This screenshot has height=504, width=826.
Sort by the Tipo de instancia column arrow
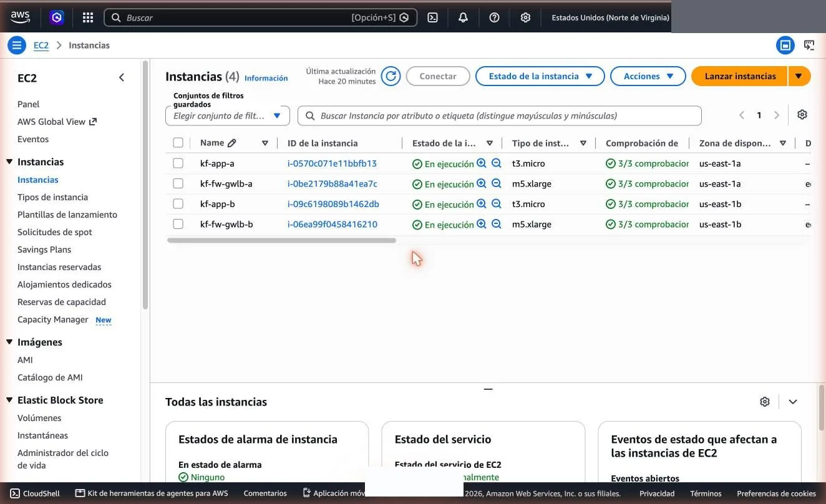pyautogui.click(x=583, y=143)
